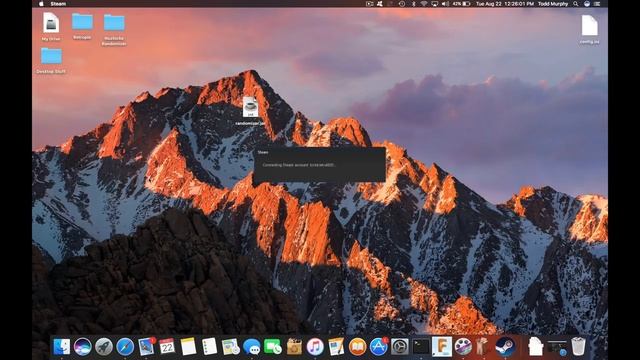Open the Todd Murphy user menu
Screen dimensions: 640x360
click(553, 4)
